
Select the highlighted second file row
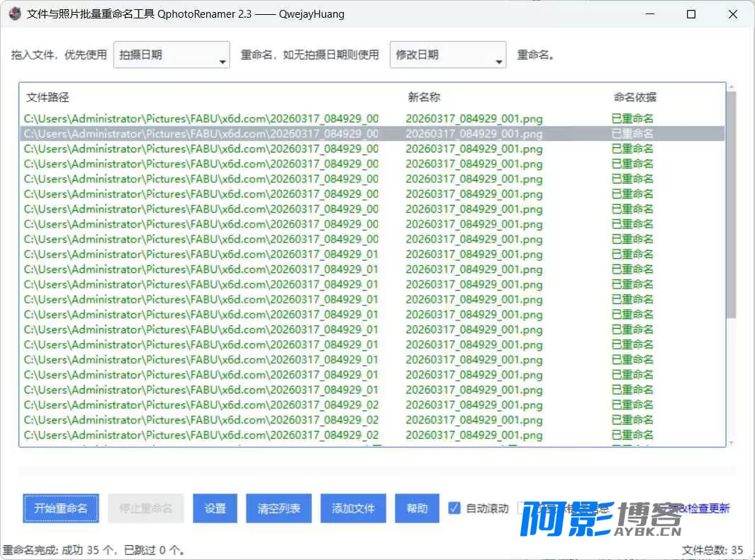(x=372, y=133)
